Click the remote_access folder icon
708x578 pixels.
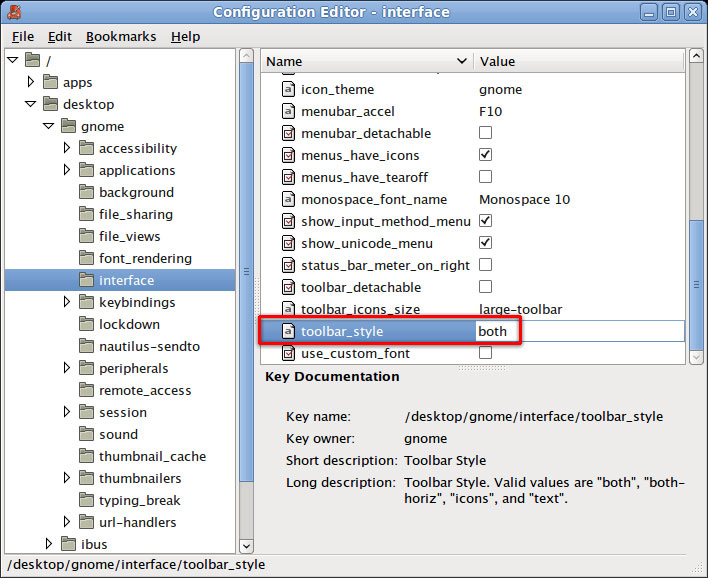pyautogui.click(x=86, y=390)
